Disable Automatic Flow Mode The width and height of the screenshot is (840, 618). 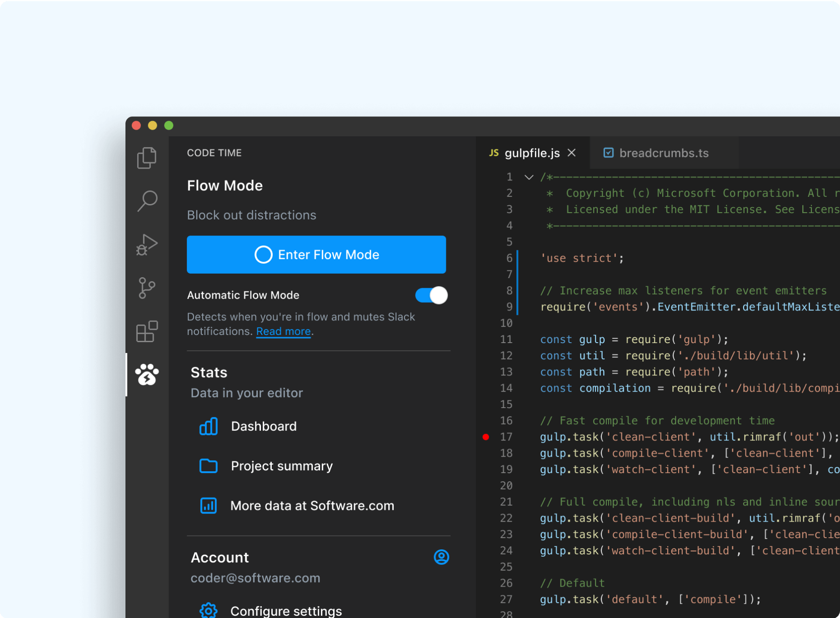tap(431, 295)
